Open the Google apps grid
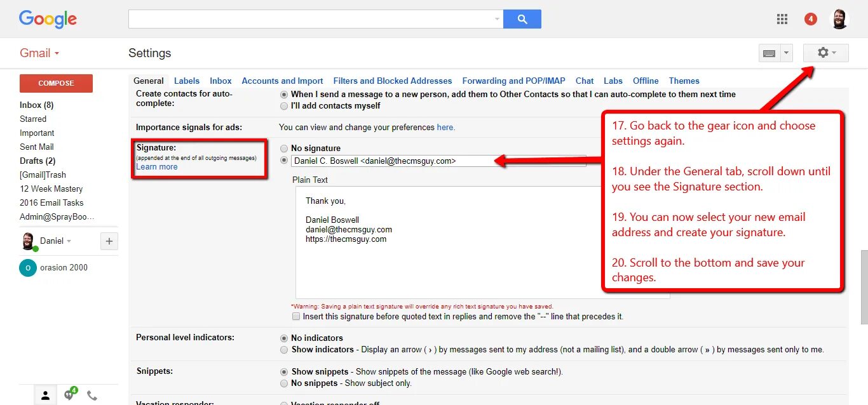 [x=782, y=19]
